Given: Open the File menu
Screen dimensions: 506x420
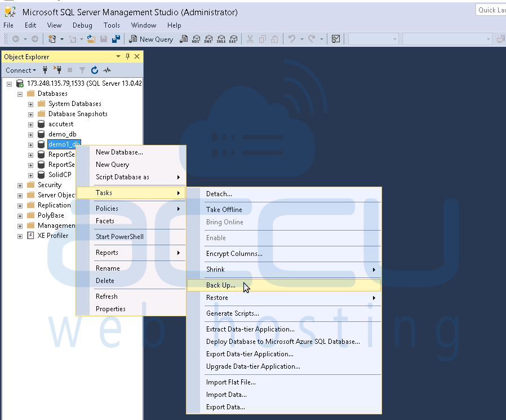Looking at the screenshot, I should [x=8, y=25].
